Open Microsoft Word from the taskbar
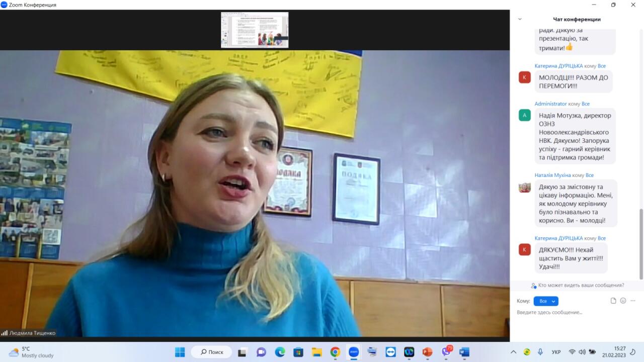The image size is (644, 362). [x=464, y=352]
